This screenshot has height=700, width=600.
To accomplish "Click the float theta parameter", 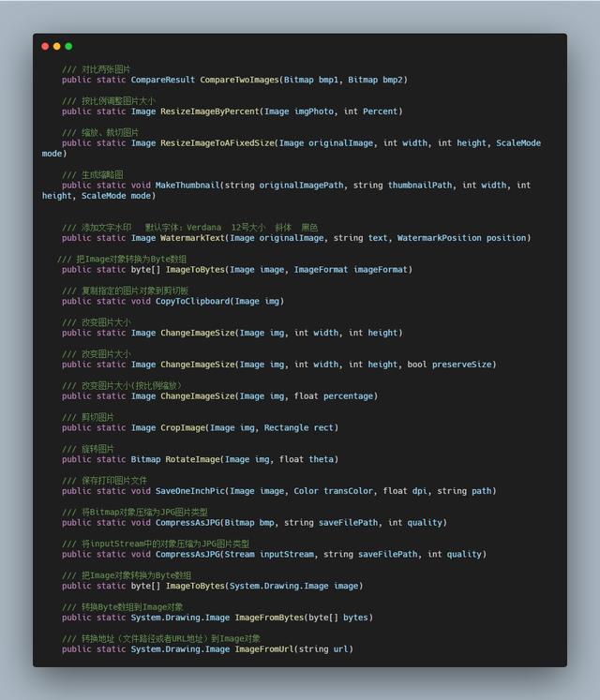I will click(x=306, y=459).
